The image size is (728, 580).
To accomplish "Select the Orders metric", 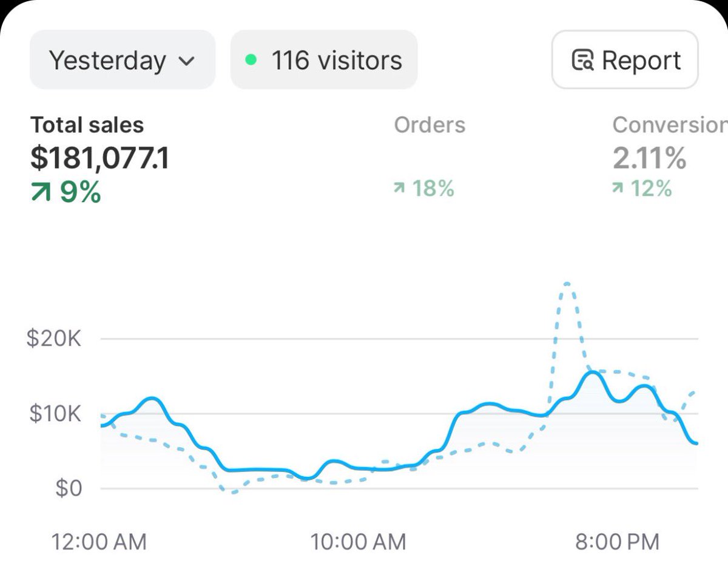I will coord(430,125).
